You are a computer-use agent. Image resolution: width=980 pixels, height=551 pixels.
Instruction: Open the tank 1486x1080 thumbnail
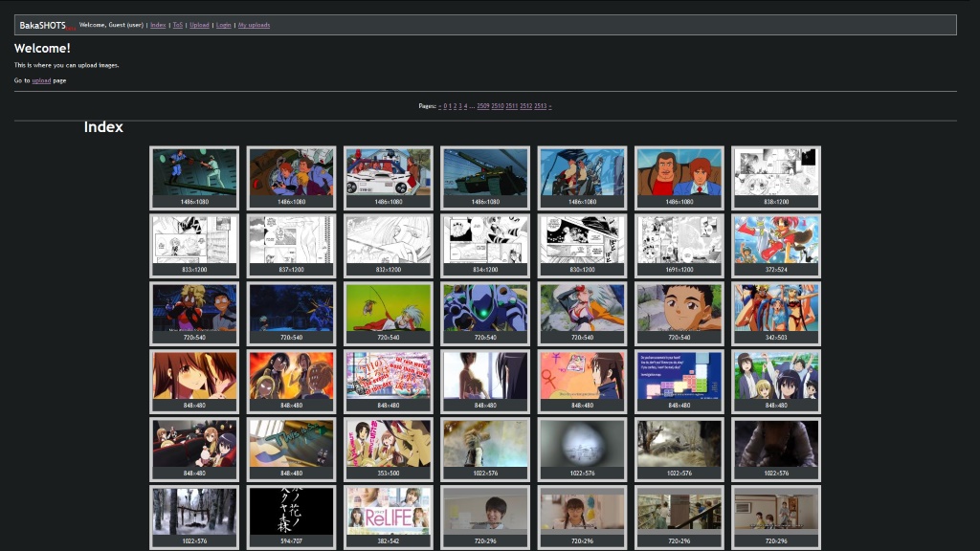pos(485,177)
